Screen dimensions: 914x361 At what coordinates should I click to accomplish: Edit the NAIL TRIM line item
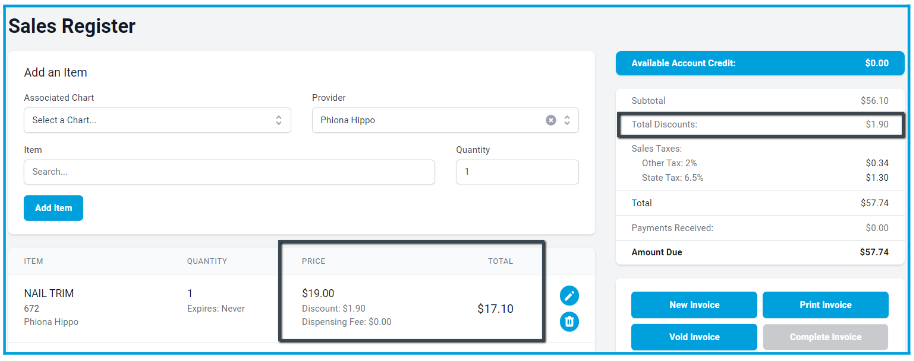click(570, 296)
